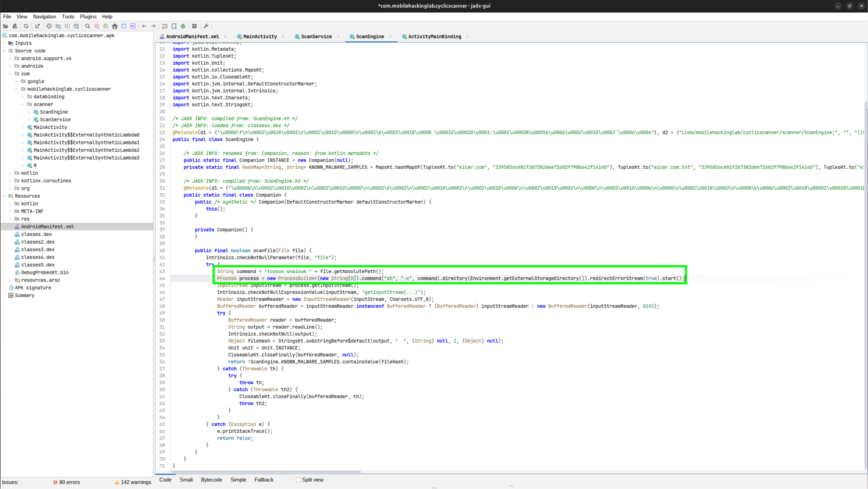Expand the android.support.v4 package
This screenshot has width=868, height=489.
click(x=10, y=58)
